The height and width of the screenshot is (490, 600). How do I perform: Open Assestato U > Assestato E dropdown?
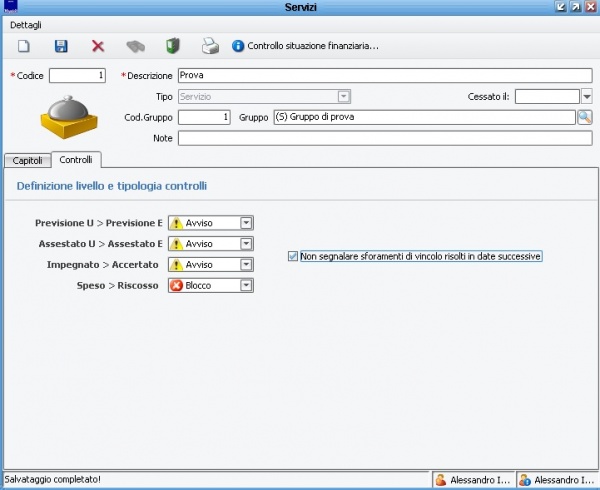pyautogui.click(x=246, y=244)
